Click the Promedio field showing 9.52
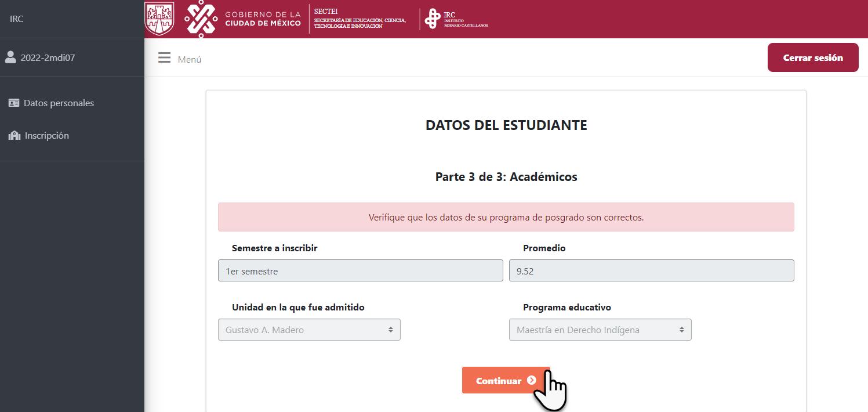The height and width of the screenshot is (412, 868). 652,270
